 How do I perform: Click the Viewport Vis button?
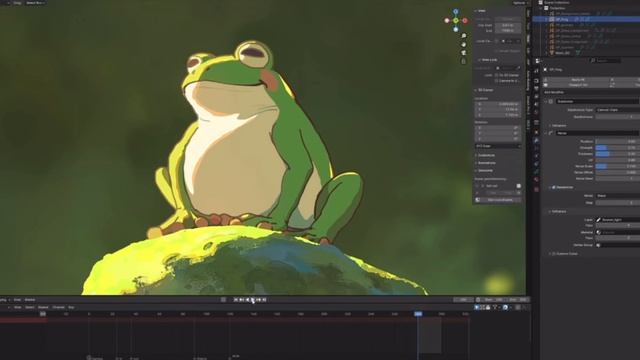(577, 85)
